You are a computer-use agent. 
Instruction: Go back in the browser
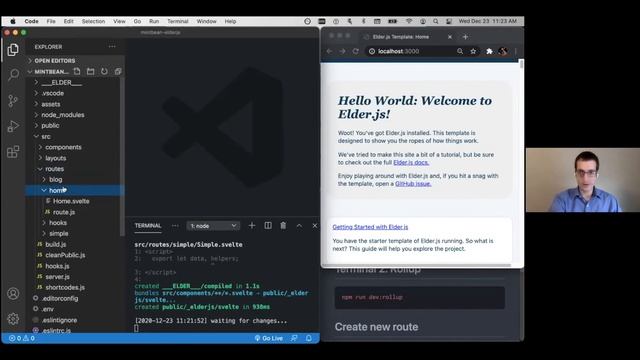329,51
